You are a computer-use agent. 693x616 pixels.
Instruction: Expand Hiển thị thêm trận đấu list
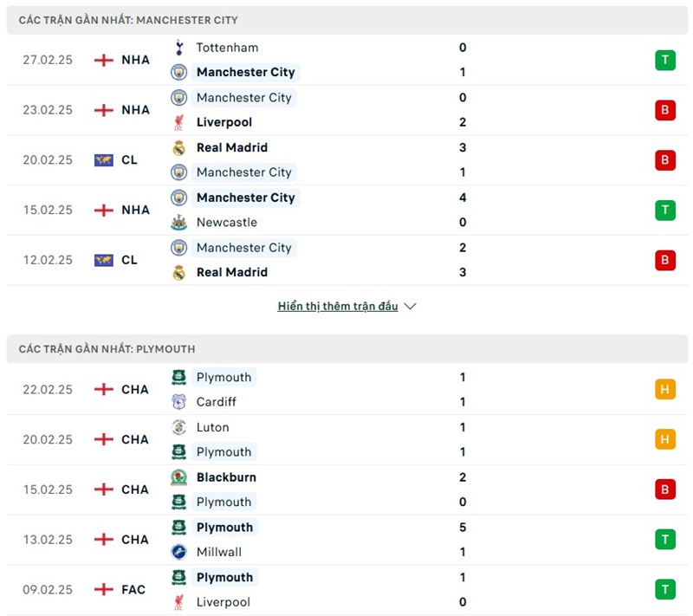click(x=338, y=306)
